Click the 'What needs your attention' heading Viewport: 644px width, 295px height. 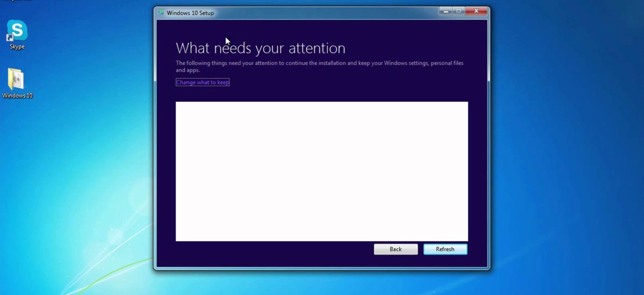point(260,48)
